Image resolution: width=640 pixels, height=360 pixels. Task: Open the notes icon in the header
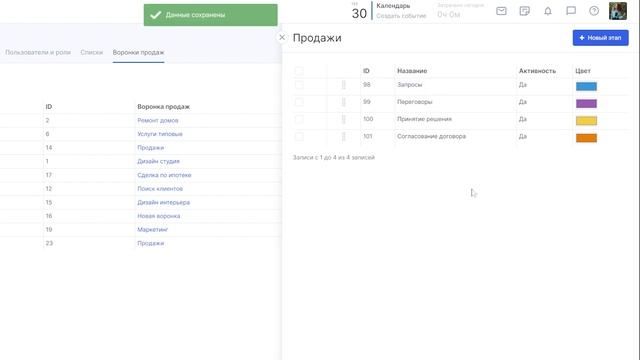(x=524, y=11)
